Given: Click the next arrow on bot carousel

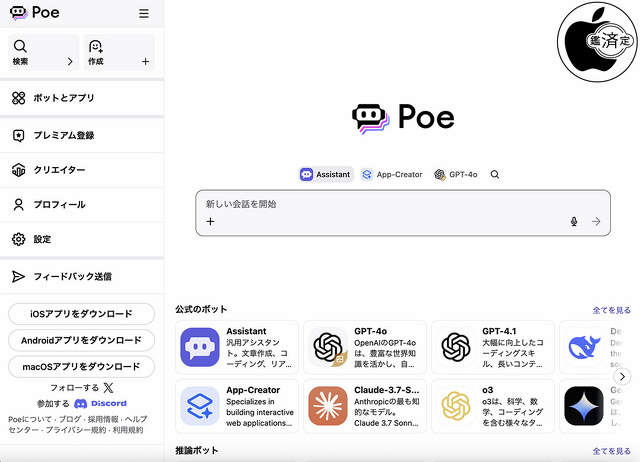Looking at the screenshot, I should tap(622, 376).
